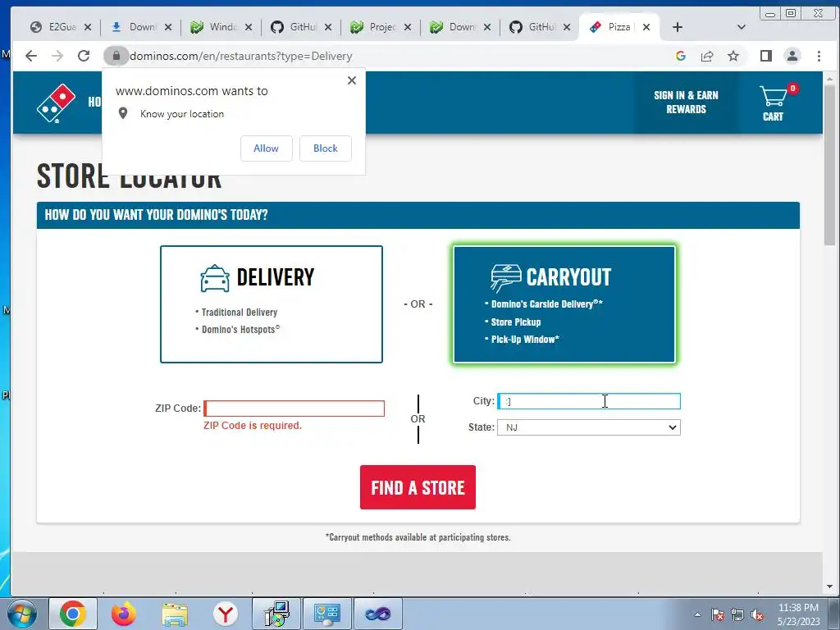Bookmark this page with the star icon

point(733,56)
